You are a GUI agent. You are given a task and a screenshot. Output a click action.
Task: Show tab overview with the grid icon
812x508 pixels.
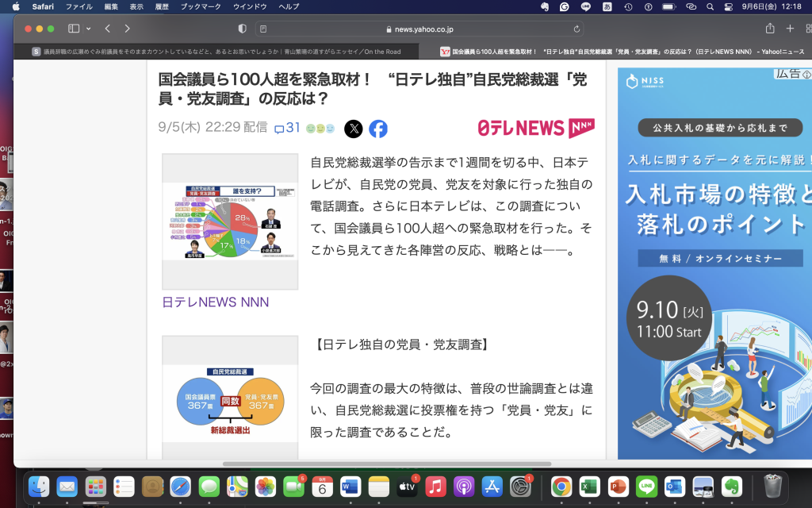808,28
